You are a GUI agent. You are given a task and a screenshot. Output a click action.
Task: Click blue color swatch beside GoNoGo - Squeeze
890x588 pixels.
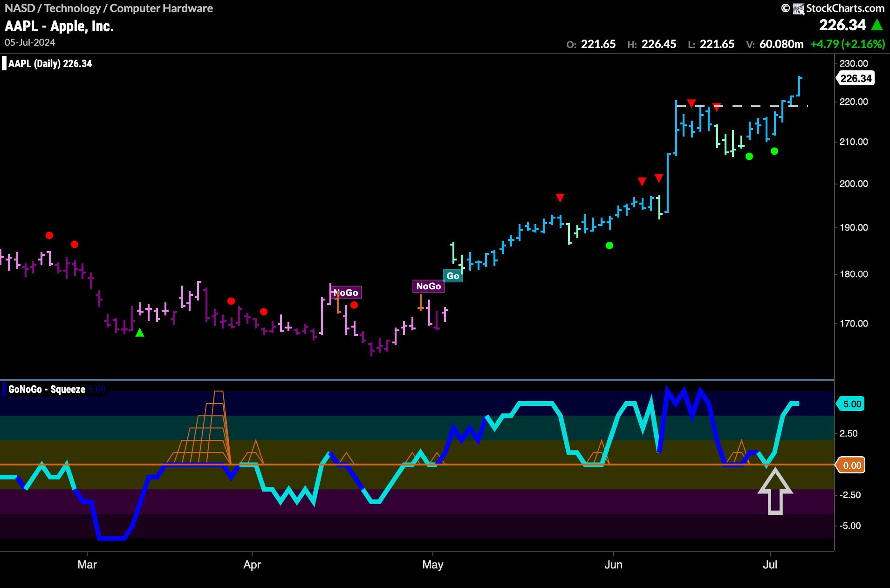coord(4,390)
